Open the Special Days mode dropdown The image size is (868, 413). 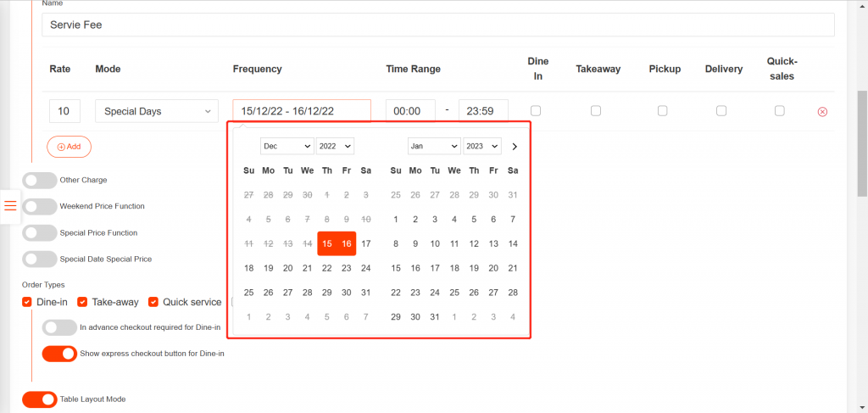[x=156, y=111]
